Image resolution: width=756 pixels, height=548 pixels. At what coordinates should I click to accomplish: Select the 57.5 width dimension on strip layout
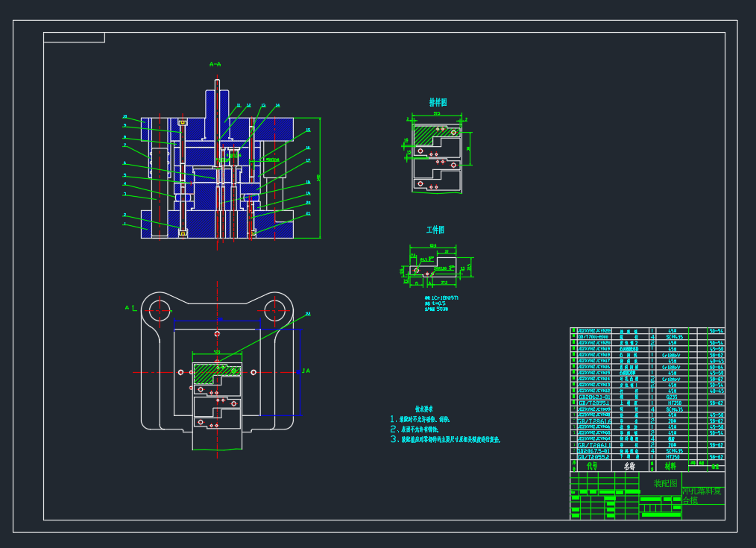[x=436, y=114]
